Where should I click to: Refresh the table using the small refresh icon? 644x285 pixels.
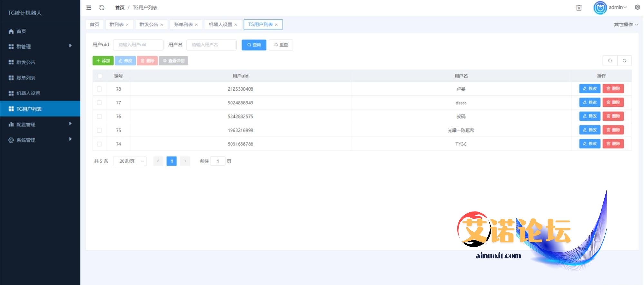pos(624,61)
